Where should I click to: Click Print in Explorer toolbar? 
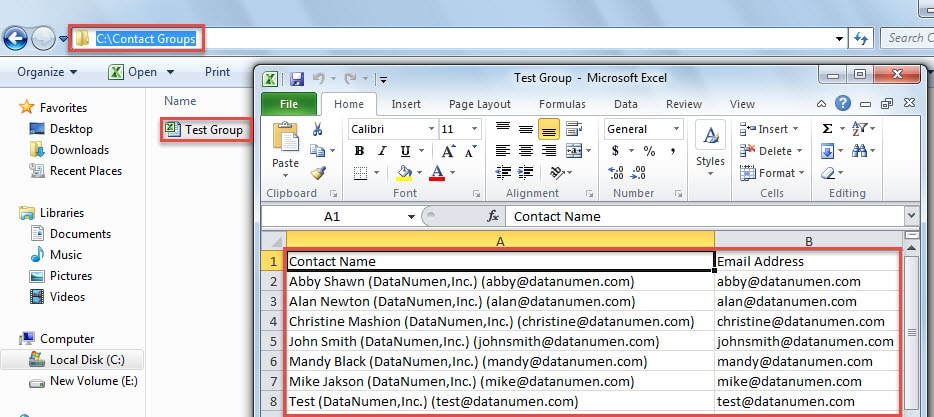click(x=217, y=72)
